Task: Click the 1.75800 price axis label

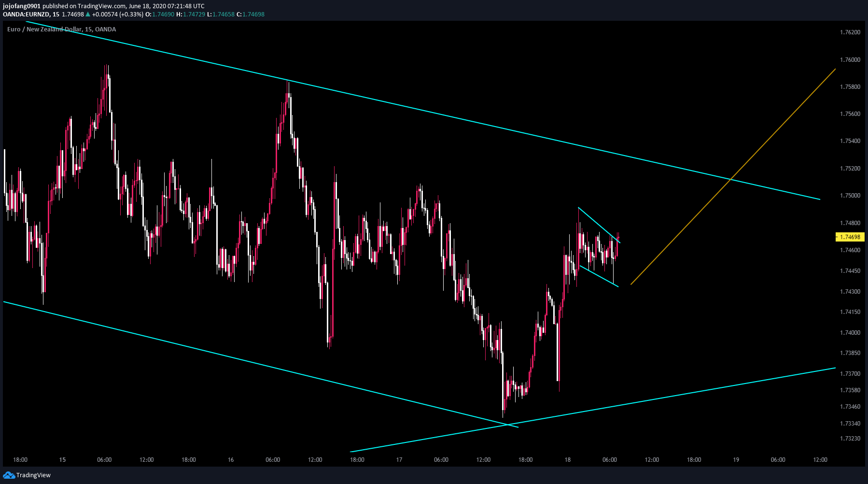Action: click(x=850, y=87)
